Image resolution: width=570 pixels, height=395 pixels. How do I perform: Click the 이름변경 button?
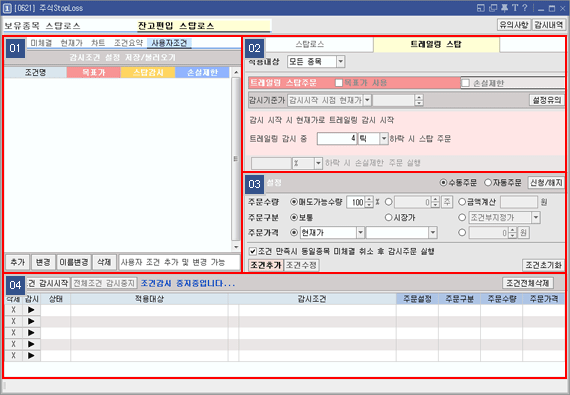point(74,262)
